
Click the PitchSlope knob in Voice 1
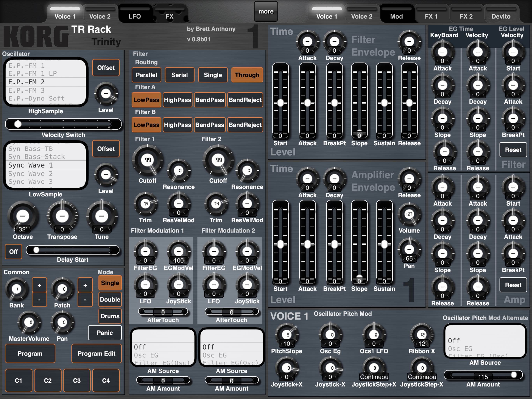coord(287,335)
